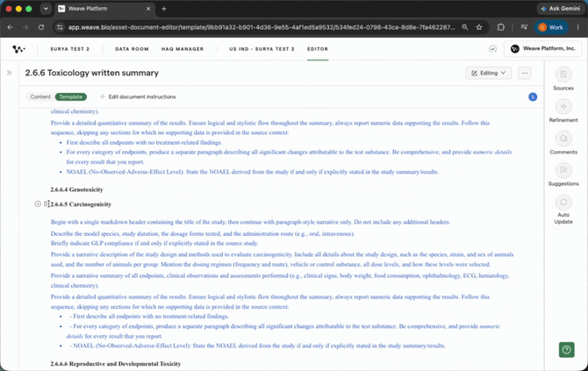Open the Data Room tab
The height and width of the screenshot is (371, 588).
tap(132, 49)
